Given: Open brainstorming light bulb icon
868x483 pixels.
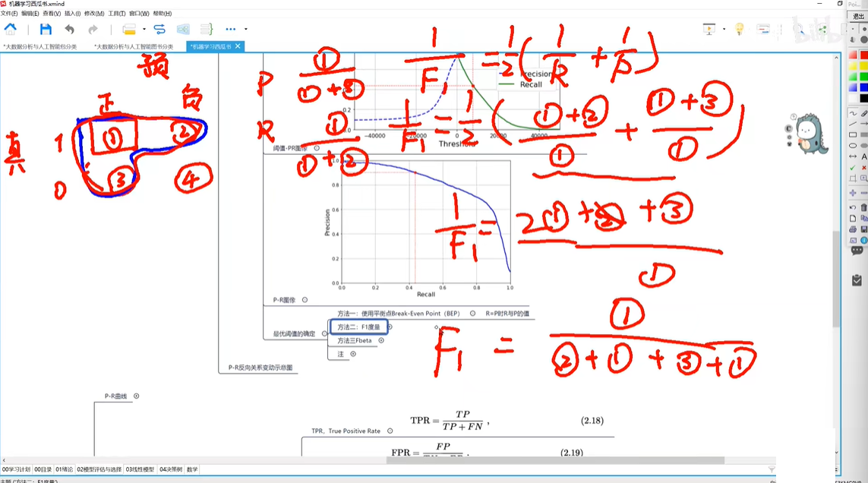Looking at the screenshot, I should (x=739, y=29).
